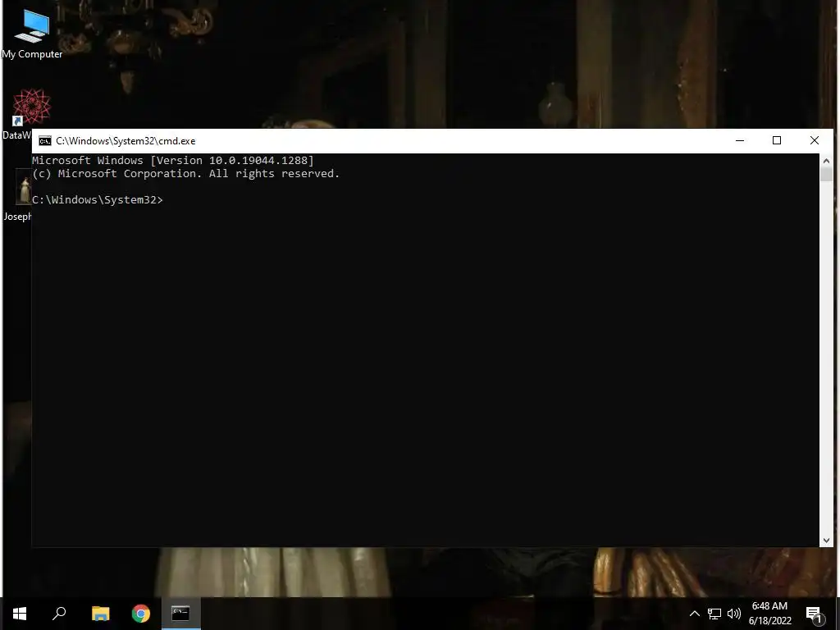This screenshot has height=630, width=840.
Task: Maximize the cmd.exe window
Action: [777, 140]
